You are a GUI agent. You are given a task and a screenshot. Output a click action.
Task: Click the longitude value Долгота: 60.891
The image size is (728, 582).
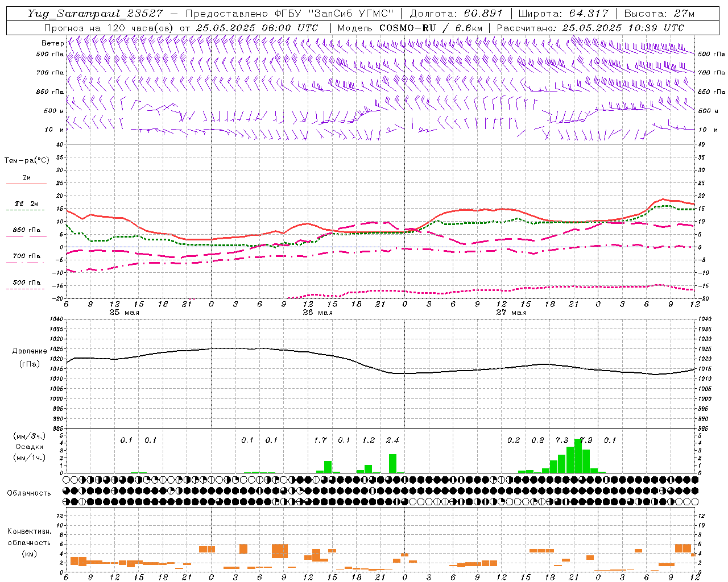tap(456, 14)
